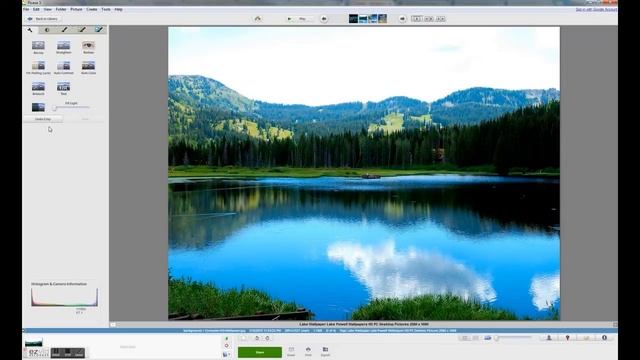Select the Recrop tool

[x=38, y=47]
